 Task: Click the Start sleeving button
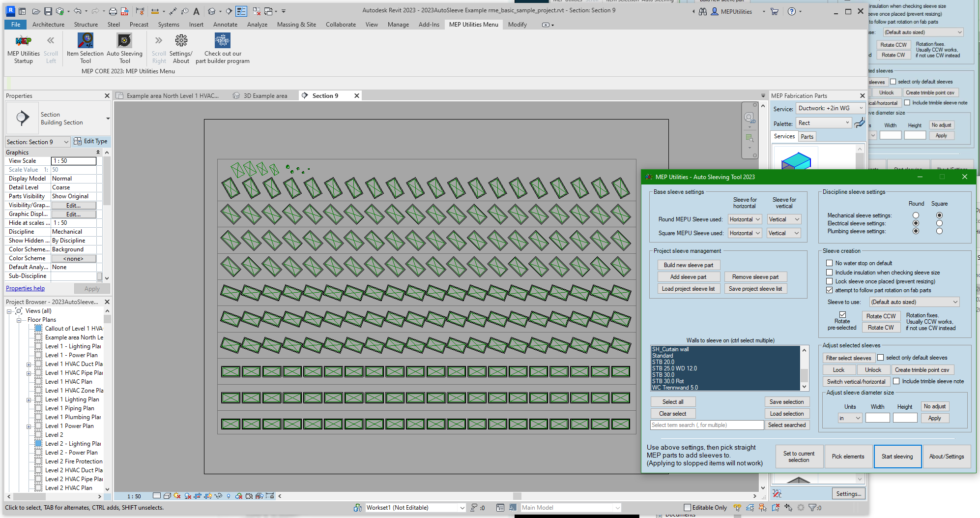pyautogui.click(x=897, y=457)
